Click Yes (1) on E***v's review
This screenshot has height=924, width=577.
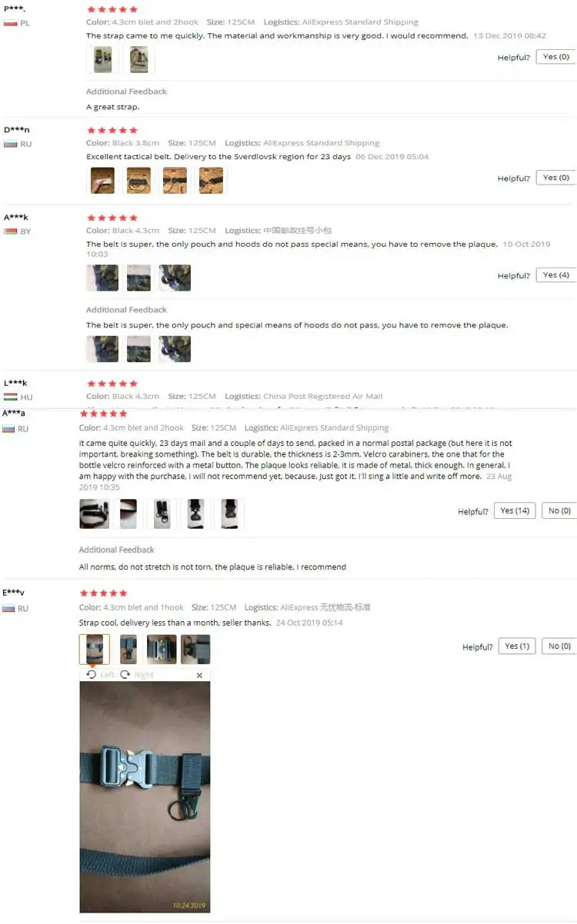pos(517,646)
